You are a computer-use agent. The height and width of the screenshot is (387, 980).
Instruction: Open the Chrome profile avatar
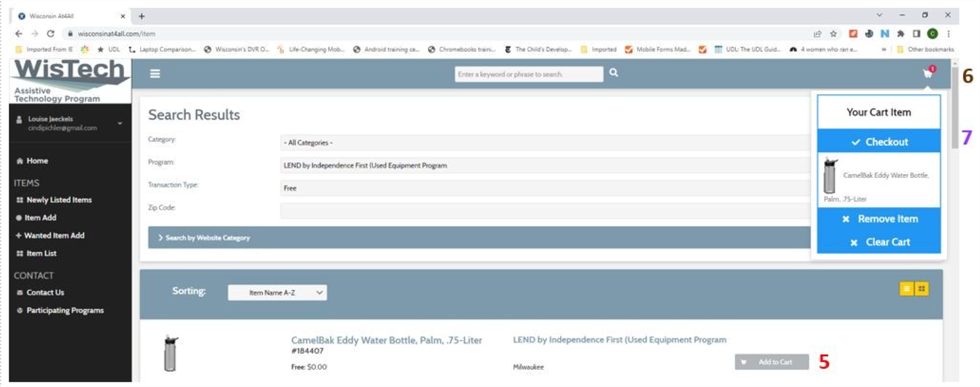[x=932, y=33]
